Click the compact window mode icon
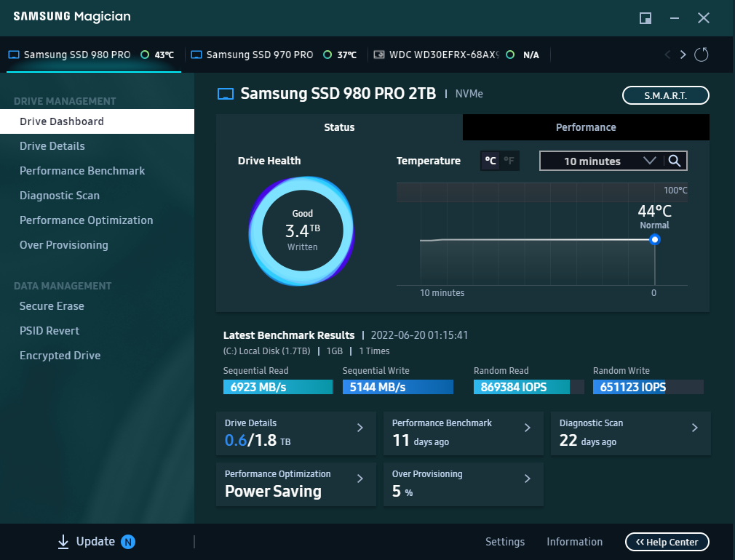This screenshot has width=735, height=560. pyautogui.click(x=645, y=18)
